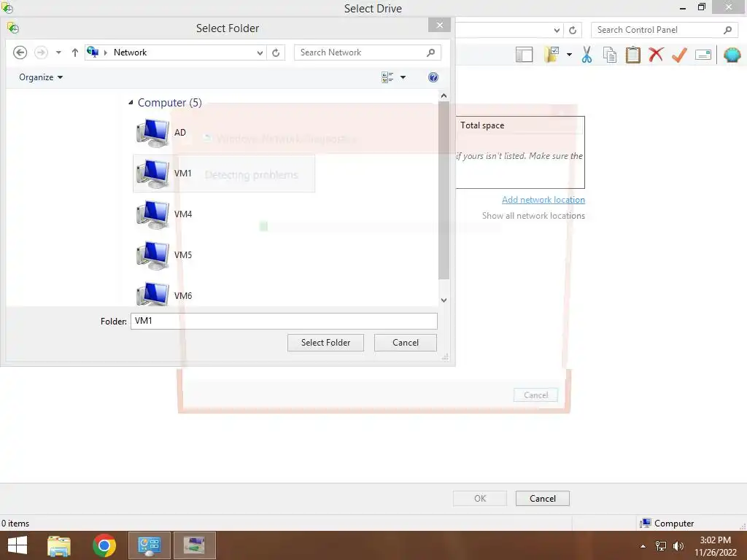Click the Network location icon in address bar

tap(93, 52)
